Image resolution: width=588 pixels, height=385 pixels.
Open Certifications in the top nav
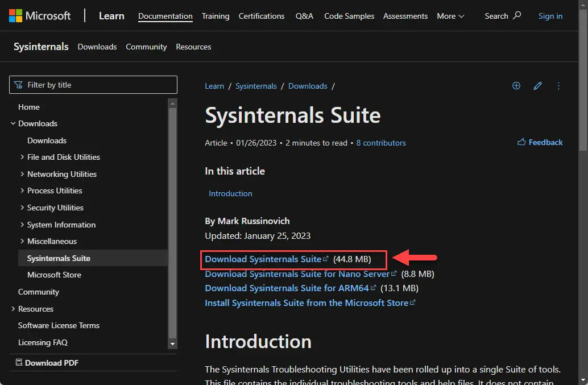click(x=262, y=16)
